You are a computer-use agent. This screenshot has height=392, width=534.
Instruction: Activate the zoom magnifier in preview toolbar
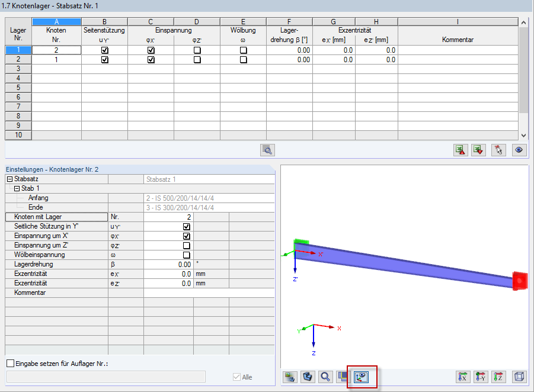click(325, 377)
